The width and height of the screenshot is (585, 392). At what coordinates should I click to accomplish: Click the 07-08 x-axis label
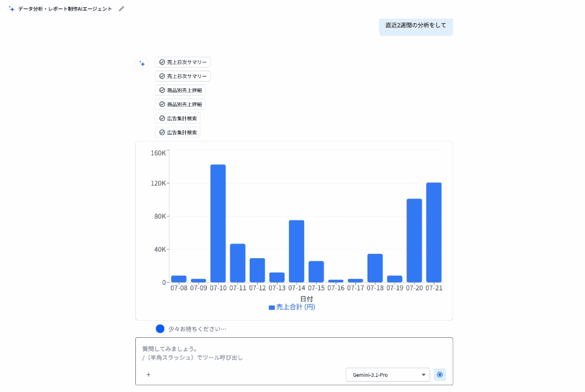pos(179,288)
